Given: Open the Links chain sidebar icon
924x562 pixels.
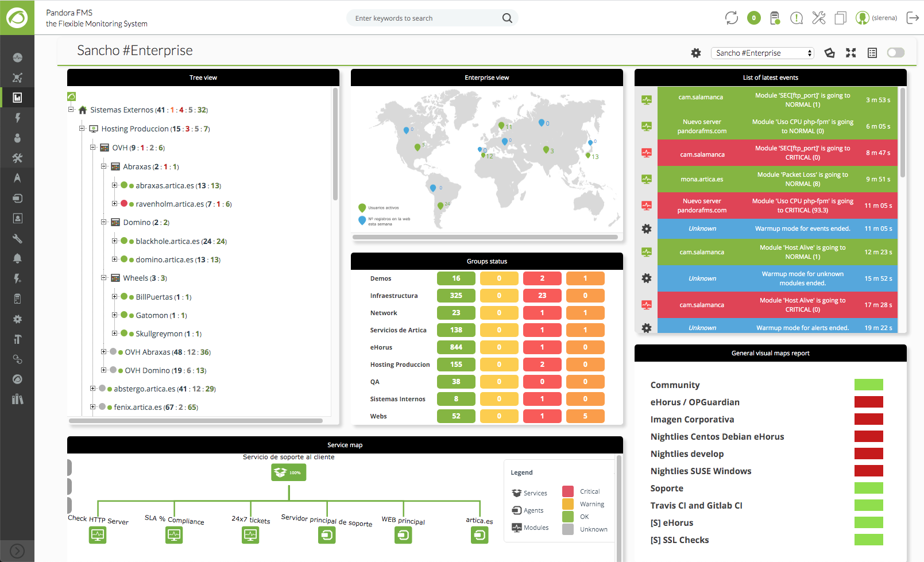Looking at the screenshot, I should coord(17,359).
